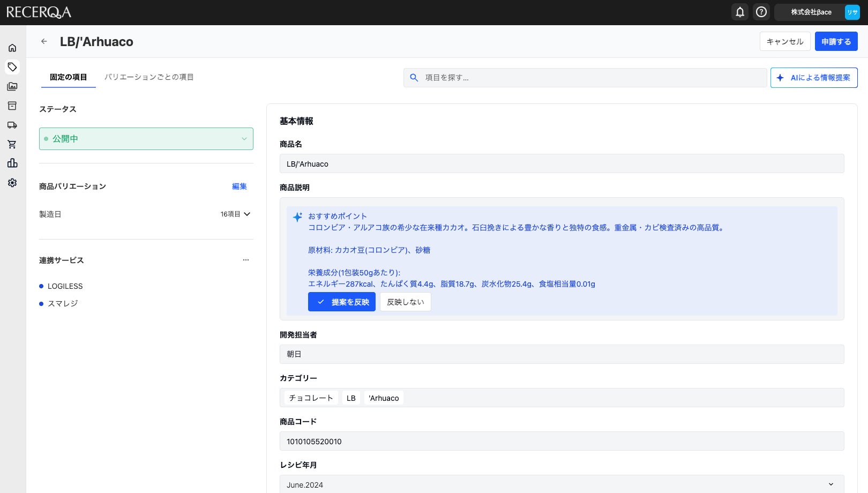Open the image gallery sidebar icon
The width and height of the screenshot is (868, 493).
point(12,86)
